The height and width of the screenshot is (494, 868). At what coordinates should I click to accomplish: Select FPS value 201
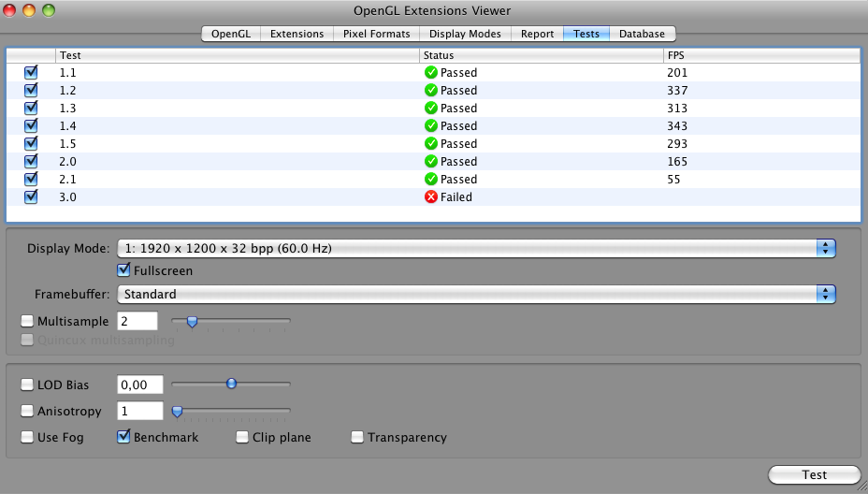pyautogui.click(x=677, y=73)
